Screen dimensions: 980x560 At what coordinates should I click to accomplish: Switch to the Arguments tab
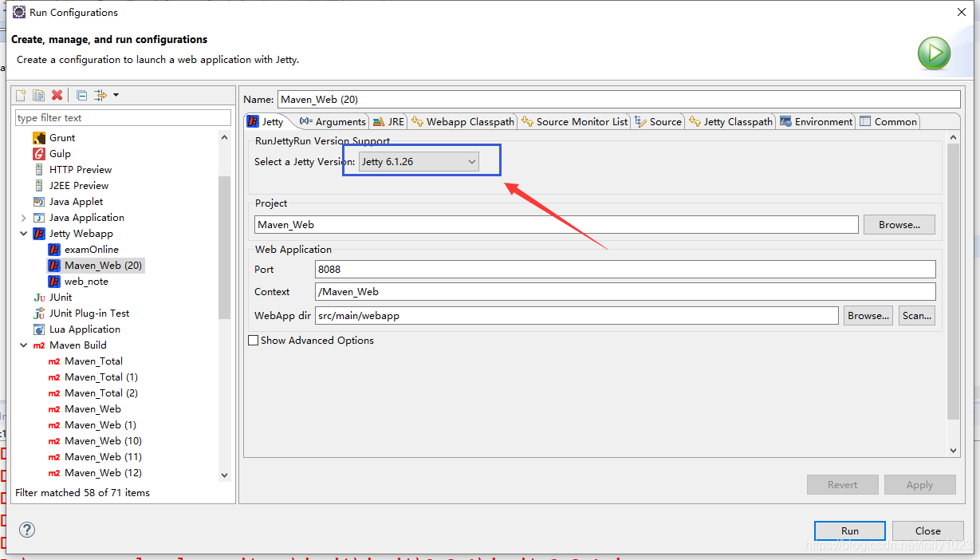click(x=333, y=121)
